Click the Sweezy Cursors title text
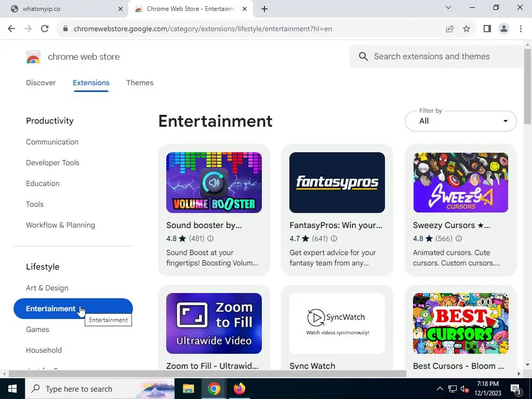Image resolution: width=532 pixels, height=399 pixels. click(x=451, y=225)
